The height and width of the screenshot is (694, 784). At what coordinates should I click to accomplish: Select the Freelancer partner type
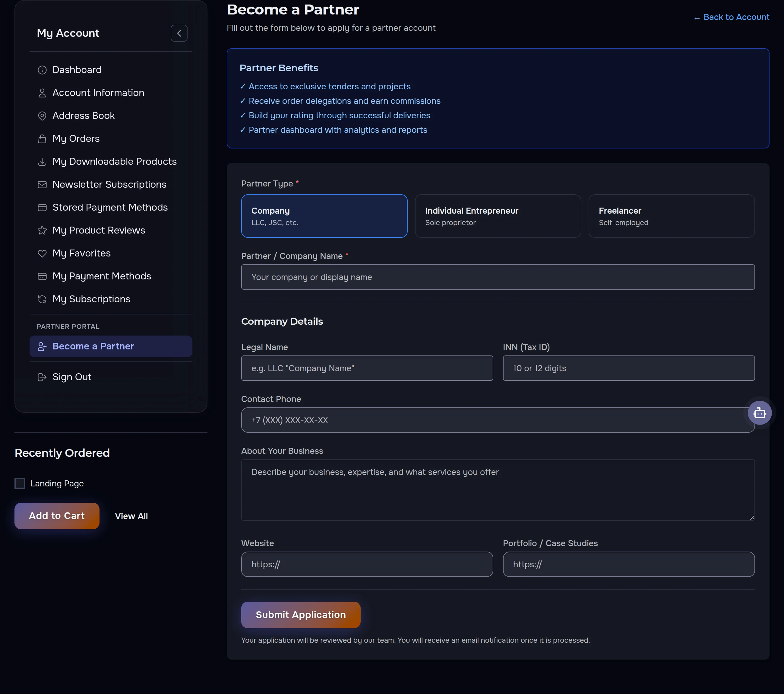[672, 216]
